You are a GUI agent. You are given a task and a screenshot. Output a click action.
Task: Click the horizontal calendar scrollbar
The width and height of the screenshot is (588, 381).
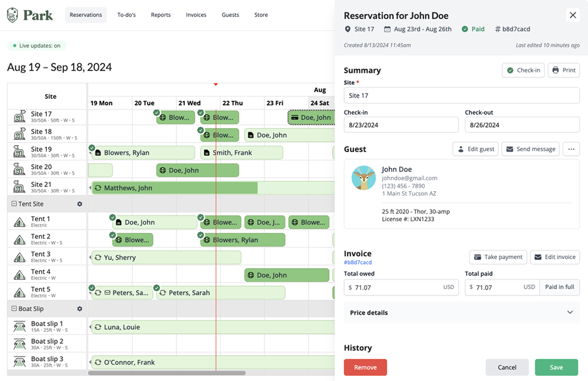[166, 373]
